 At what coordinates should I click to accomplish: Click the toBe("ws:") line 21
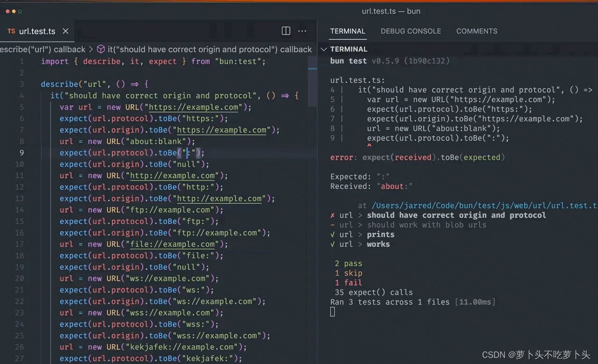click(186, 290)
